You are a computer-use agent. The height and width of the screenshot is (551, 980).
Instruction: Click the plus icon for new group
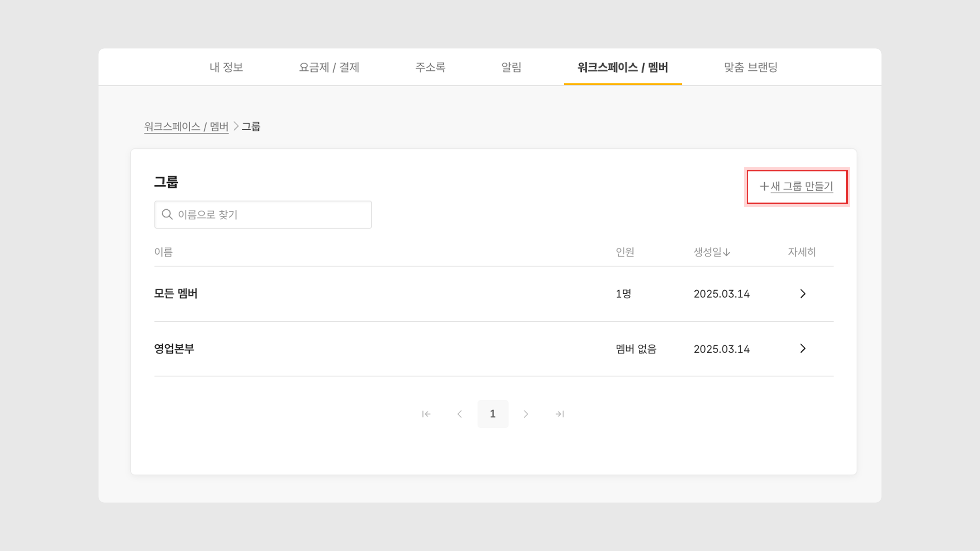764,186
